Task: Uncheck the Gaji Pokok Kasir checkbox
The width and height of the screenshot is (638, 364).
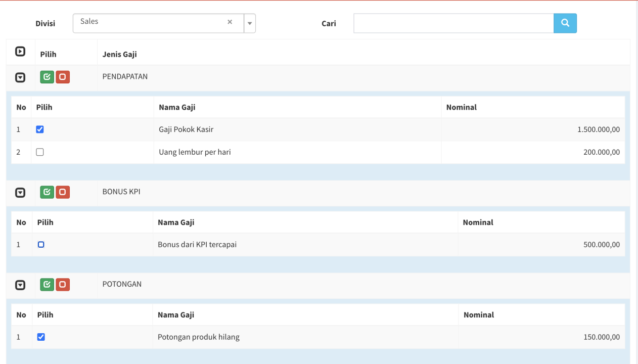Action: (40, 129)
